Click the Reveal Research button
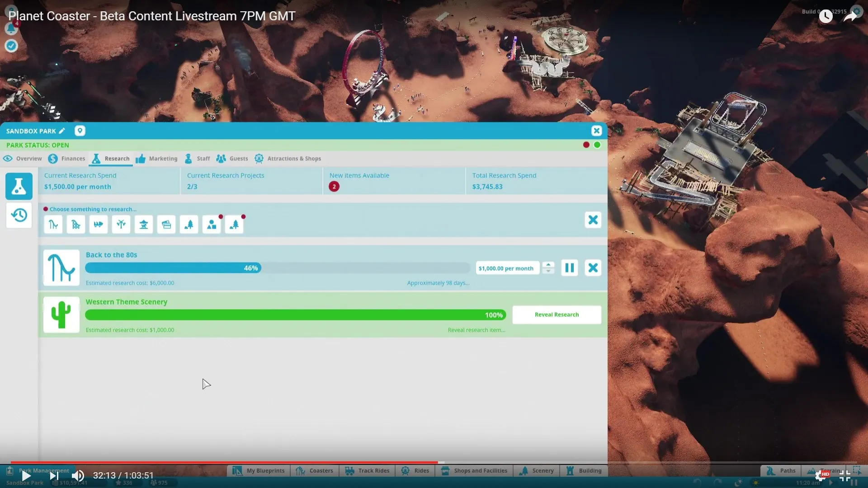Viewport: 868px width, 488px height. point(557,315)
